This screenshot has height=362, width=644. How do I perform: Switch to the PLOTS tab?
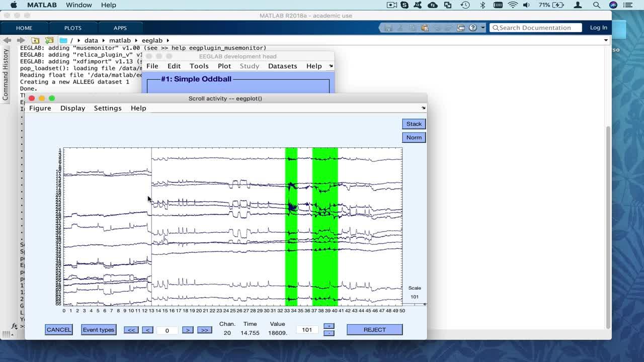click(x=72, y=28)
